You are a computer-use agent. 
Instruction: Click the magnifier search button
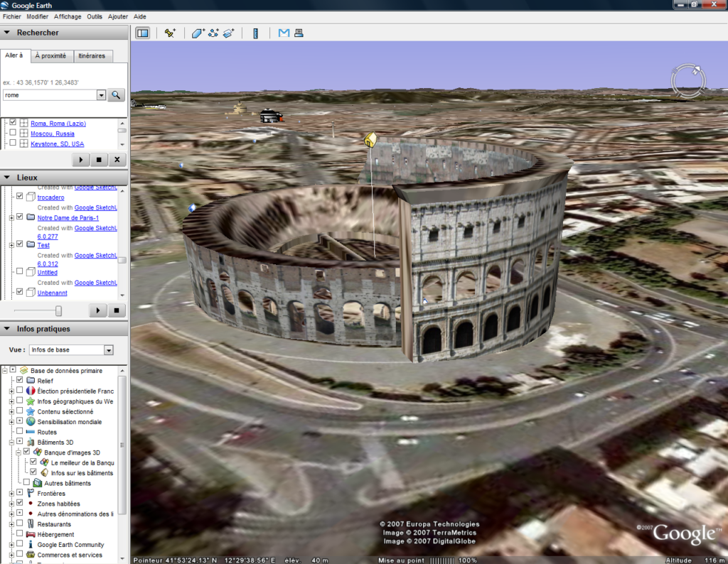[116, 95]
